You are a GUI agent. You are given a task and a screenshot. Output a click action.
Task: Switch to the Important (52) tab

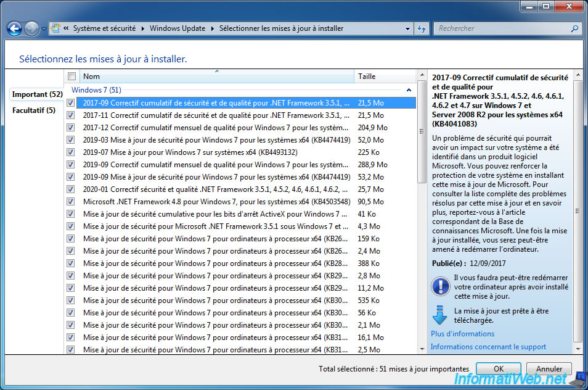tap(37, 94)
